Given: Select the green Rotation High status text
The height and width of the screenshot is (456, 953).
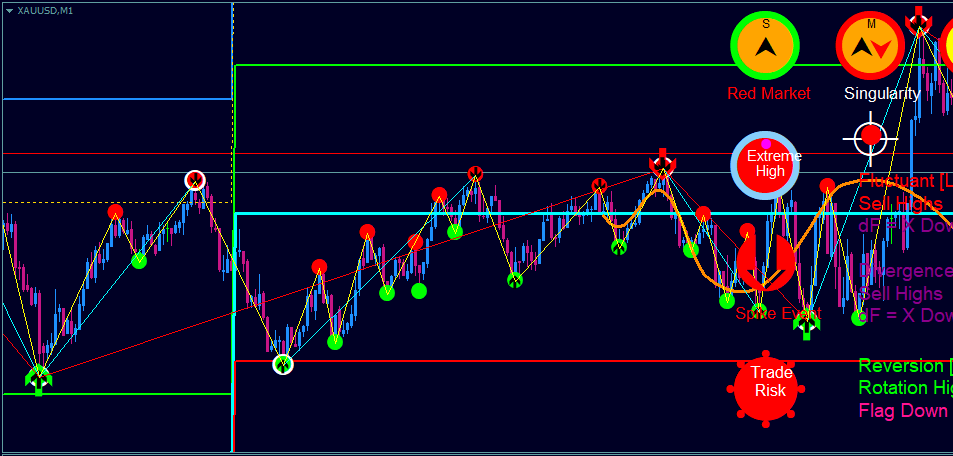Looking at the screenshot, I should (906, 388).
